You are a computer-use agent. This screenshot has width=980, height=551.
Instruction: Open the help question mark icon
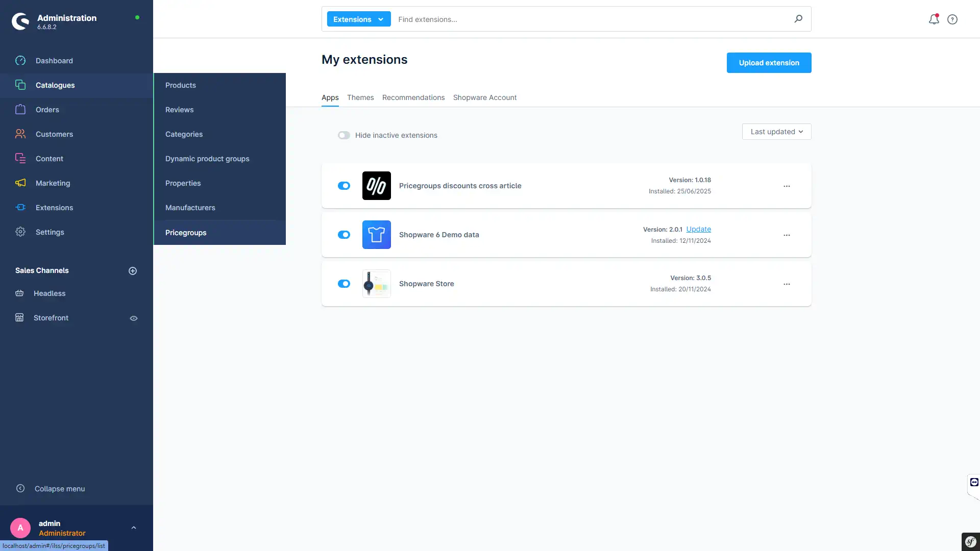coord(952,19)
